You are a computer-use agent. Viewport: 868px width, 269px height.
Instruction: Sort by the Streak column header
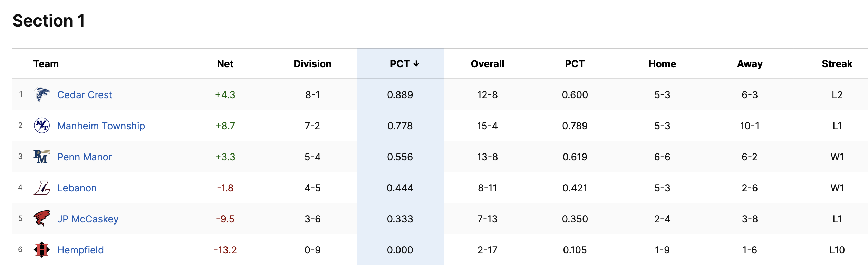[837, 64]
